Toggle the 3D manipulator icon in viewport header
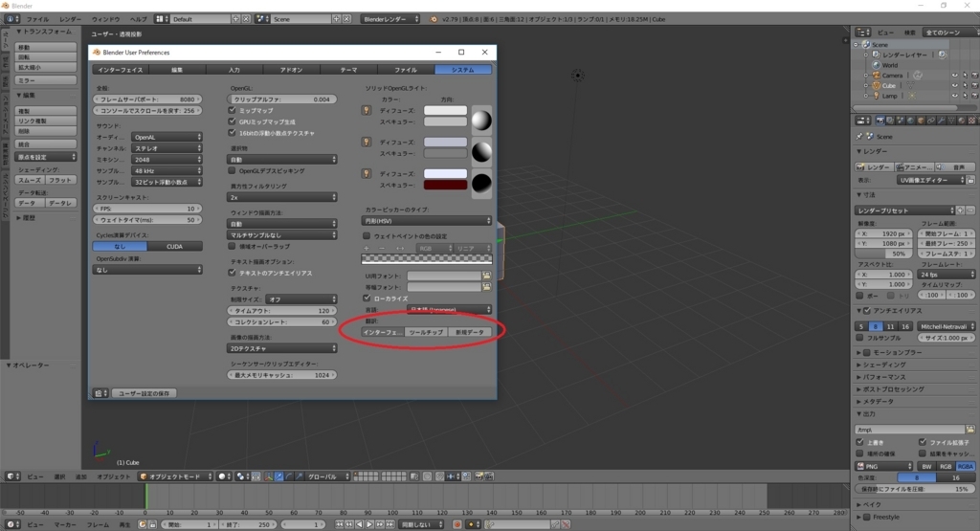The width and height of the screenshot is (980, 531). point(269,476)
